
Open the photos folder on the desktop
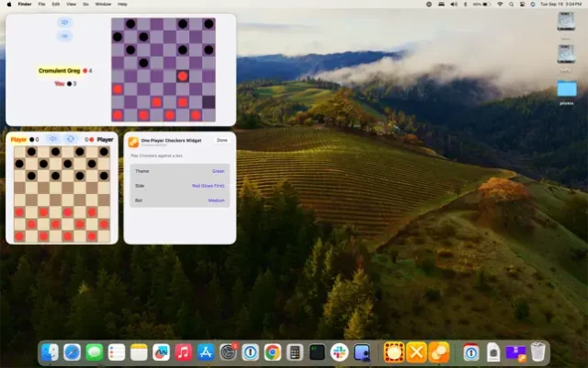point(567,89)
